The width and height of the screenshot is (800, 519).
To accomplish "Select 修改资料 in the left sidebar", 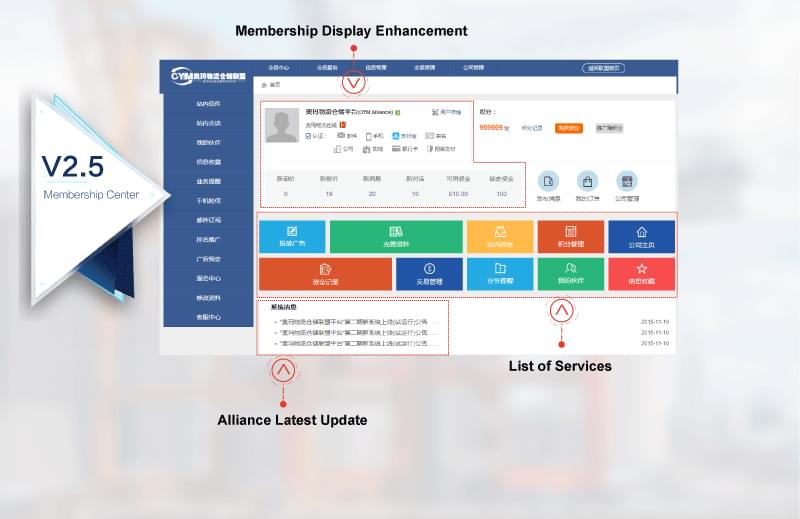I will coord(208,298).
